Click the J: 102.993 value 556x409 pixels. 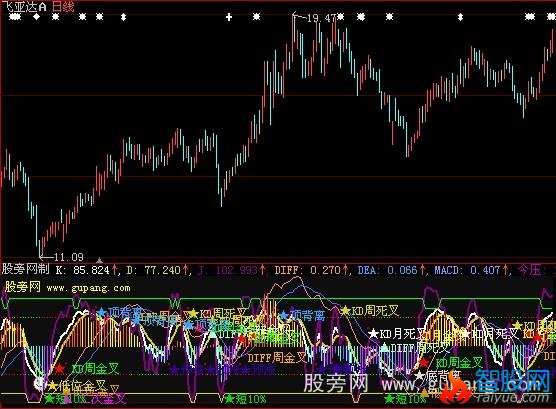click(x=228, y=270)
